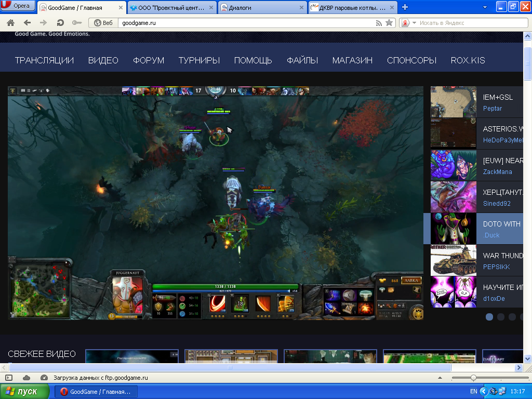The image size is (532, 399).
Task: Open a new tab with plus button
Action: (x=405, y=7)
